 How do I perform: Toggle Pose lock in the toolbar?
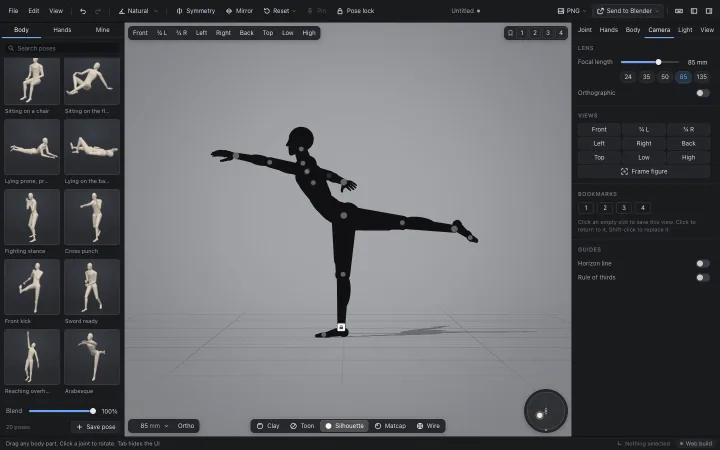(355, 11)
